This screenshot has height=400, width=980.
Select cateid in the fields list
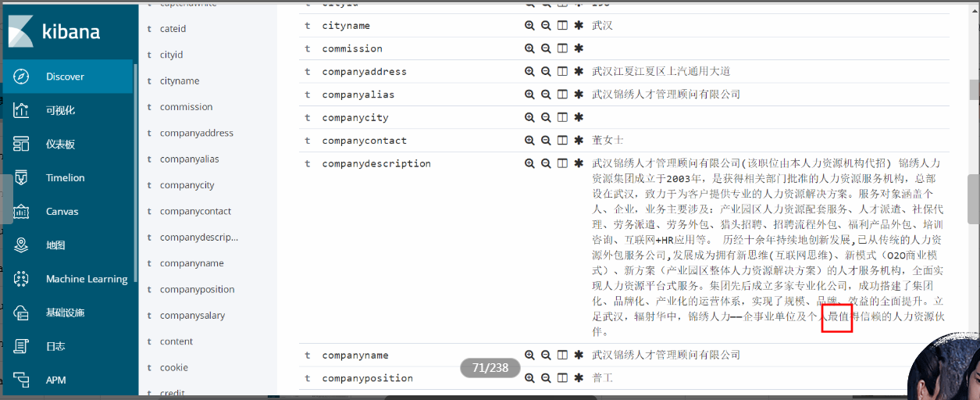[x=173, y=29]
